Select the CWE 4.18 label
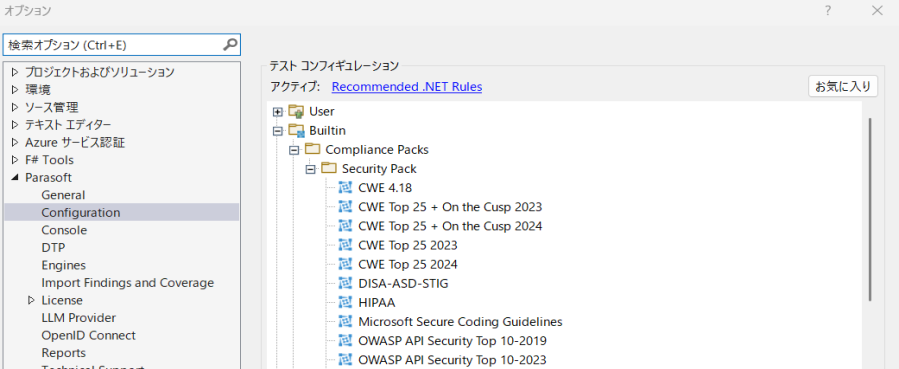 pos(385,187)
